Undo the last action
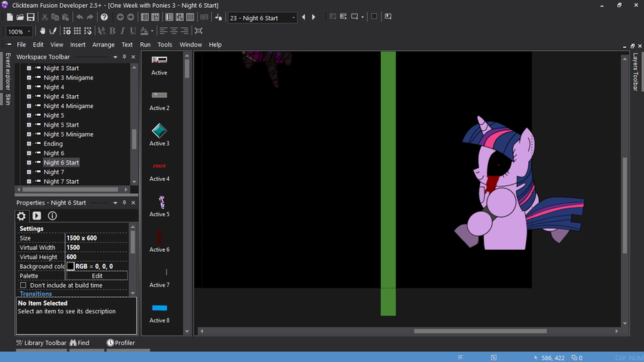The width and height of the screenshot is (644, 362). click(x=79, y=17)
